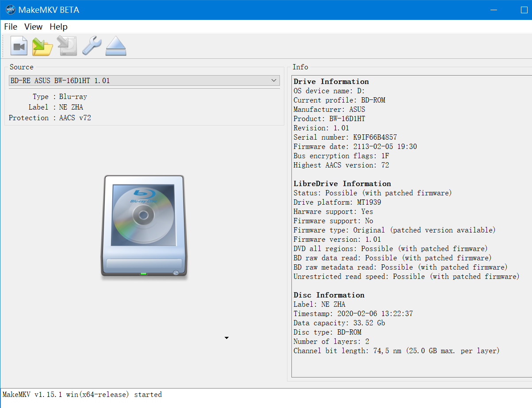Click 'Bus encryption flags: 1F' line
Screen dimensions: 532x408
[341, 156]
